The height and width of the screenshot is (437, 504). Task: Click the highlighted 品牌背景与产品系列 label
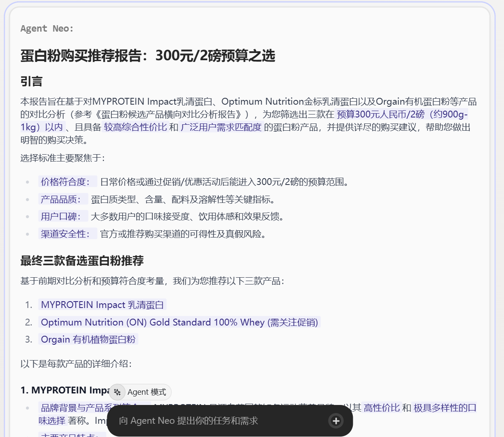click(x=76, y=408)
